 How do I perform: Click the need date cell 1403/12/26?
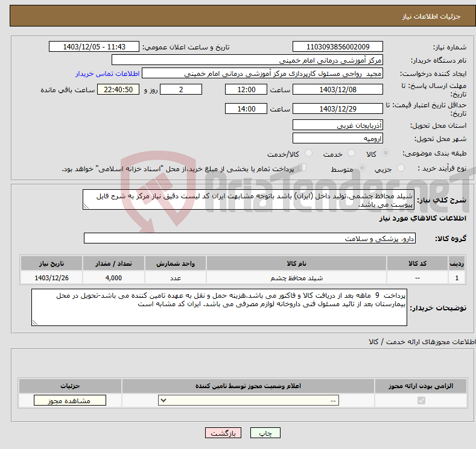click(51, 278)
